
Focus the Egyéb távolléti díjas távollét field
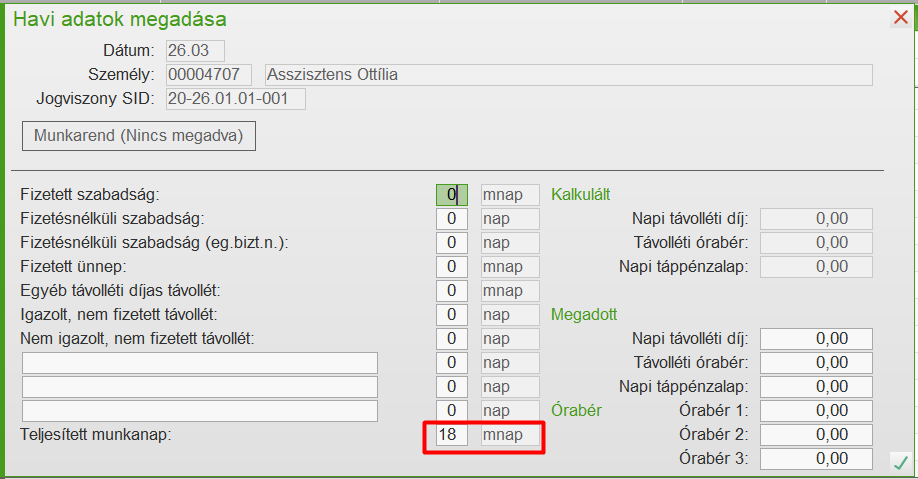click(x=452, y=291)
